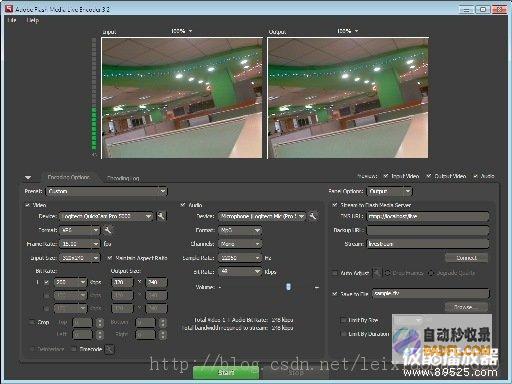Enable Limit By Duration checkbox
The image size is (512, 384).
pyautogui.click(x=343, y=333)
